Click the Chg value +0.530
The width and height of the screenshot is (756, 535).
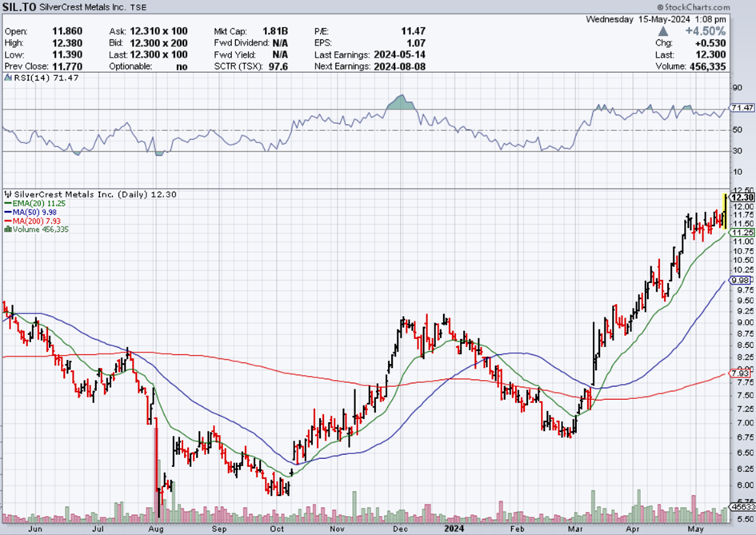[710, 43]
